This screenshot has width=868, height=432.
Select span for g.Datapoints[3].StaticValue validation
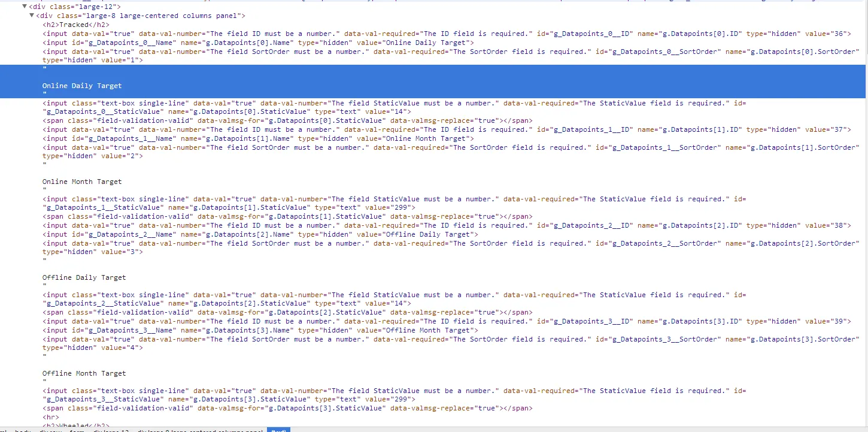[287, 408]
